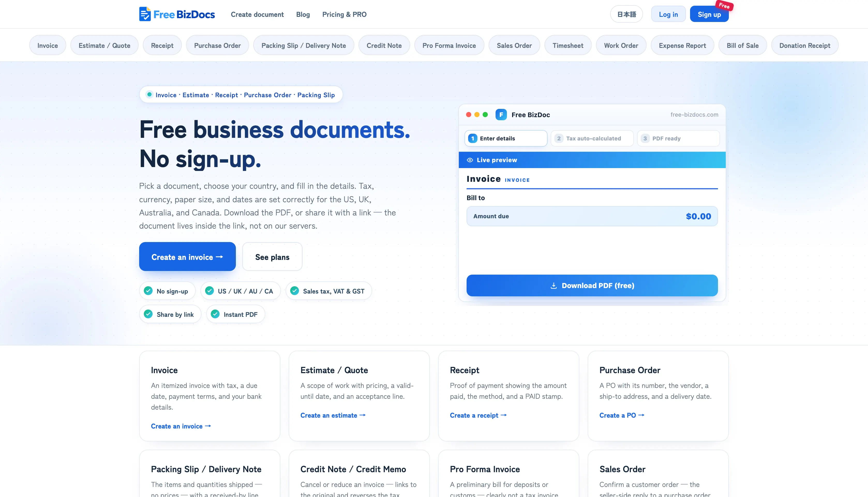Viewport: 868px width, 497px height.
Task: Select the Credit Note pill
Action: [x=384, y=46]
